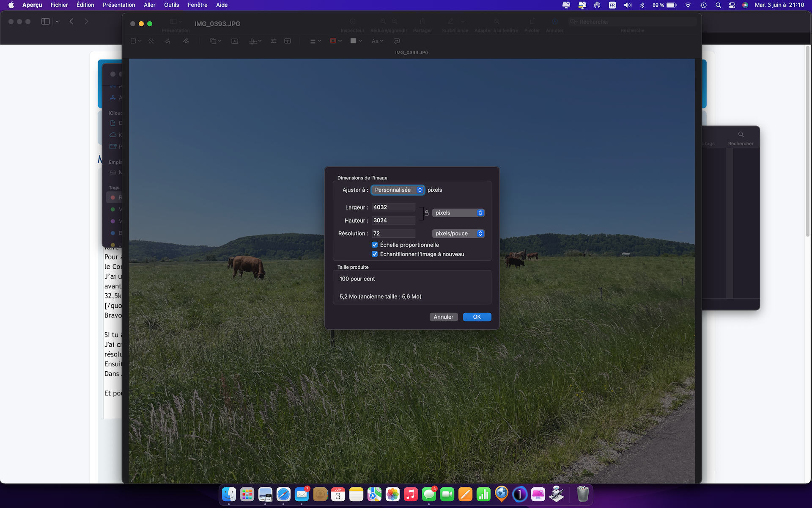The image size is (812, 508).
Task: Click the Largeur input field
Action: click(393, 207)
